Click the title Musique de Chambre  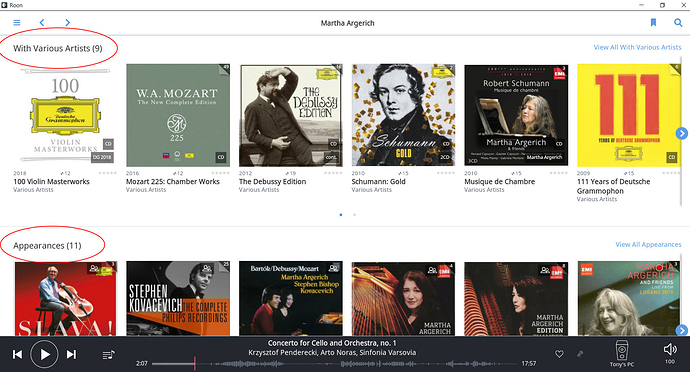(499, 181)
